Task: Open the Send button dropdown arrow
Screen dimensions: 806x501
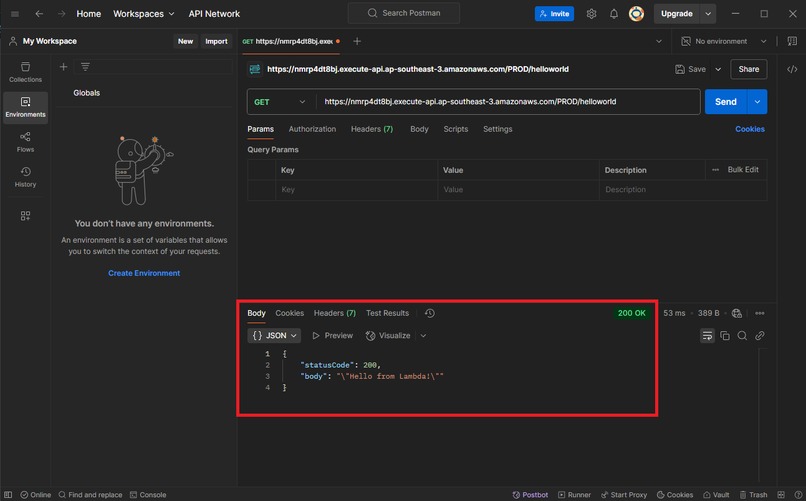Action: [x=757, y=102]
